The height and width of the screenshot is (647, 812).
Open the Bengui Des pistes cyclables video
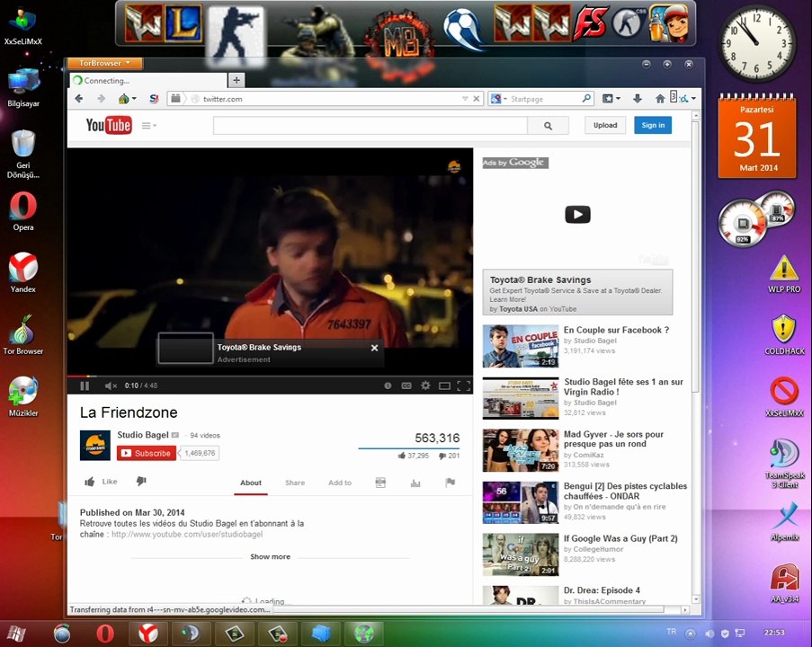[x=625, y=492]
